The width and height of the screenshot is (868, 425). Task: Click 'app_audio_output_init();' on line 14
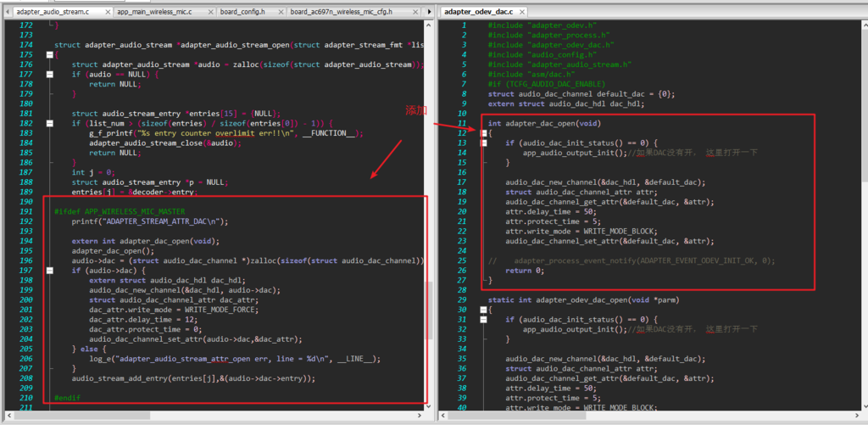click(575, 153)
